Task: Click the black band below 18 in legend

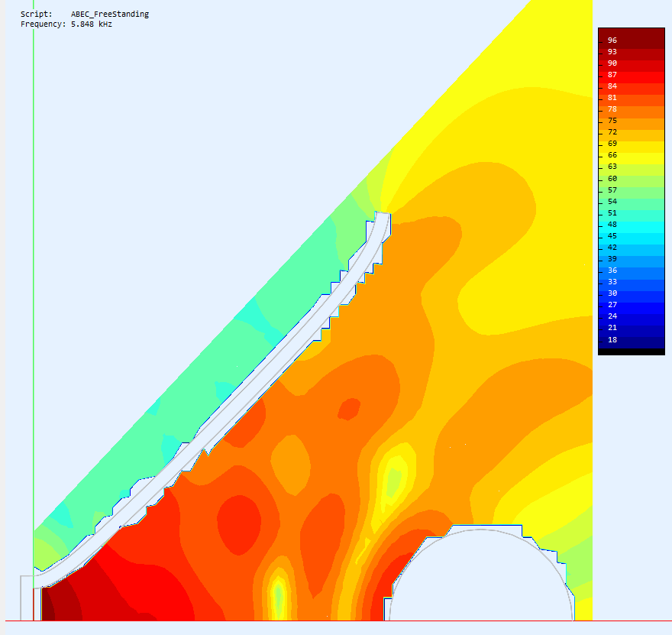Action: [x=632, y=352]
